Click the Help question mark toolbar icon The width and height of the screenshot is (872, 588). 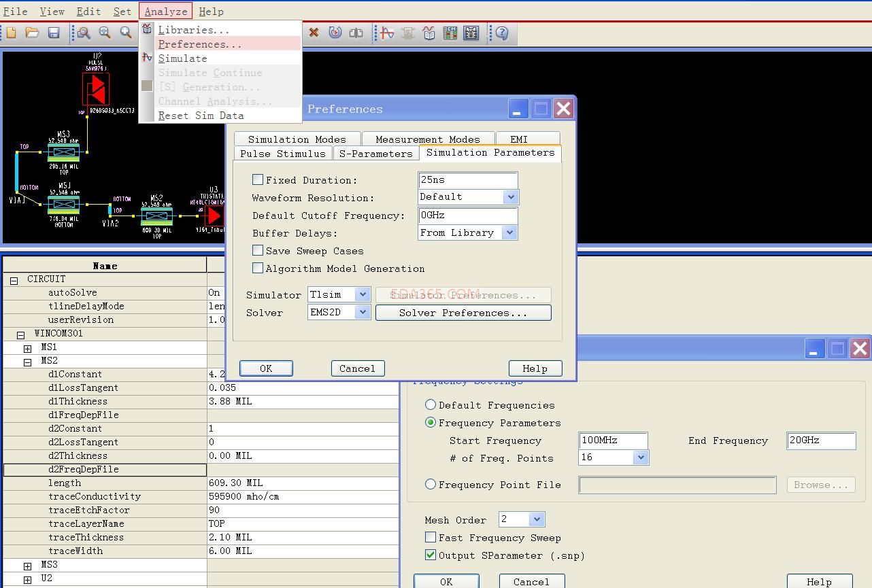point(502,33)
